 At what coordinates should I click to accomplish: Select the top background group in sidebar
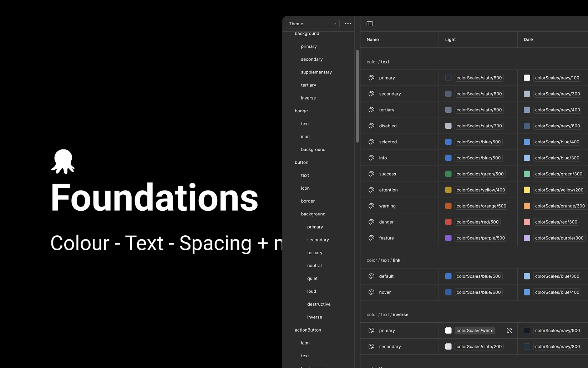coord(307,34)
